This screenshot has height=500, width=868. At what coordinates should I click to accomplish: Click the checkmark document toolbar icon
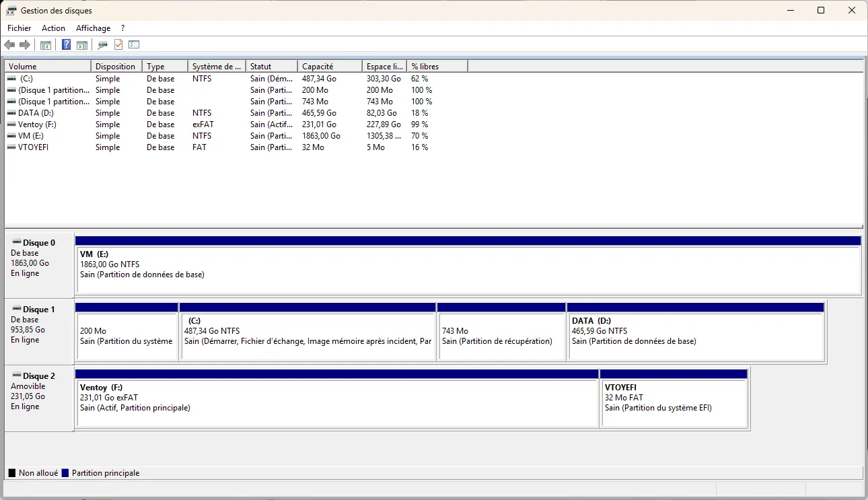pos(118,45)
